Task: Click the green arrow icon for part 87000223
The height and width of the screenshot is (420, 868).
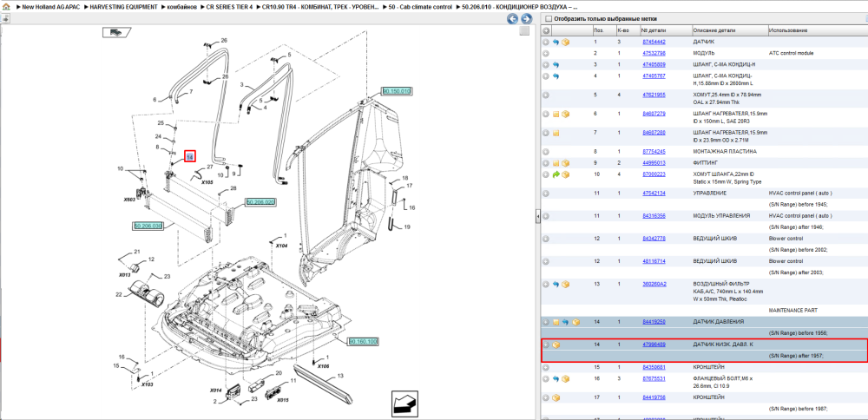Action: 556,174
